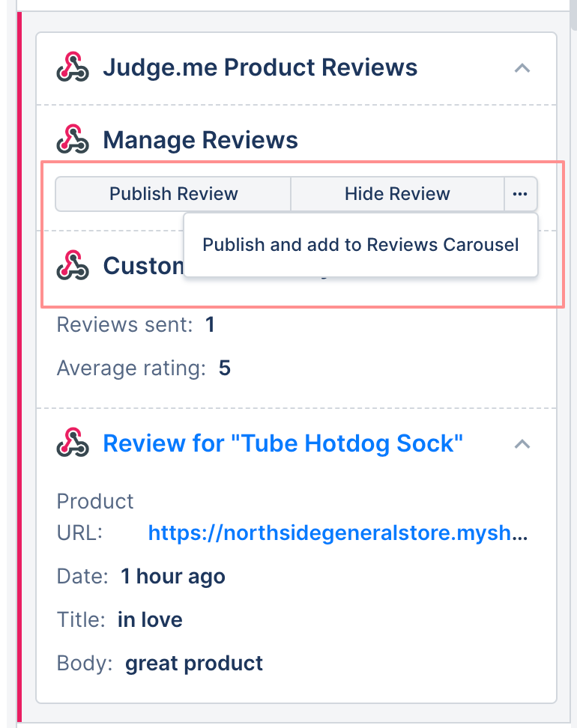Open the Review for "Tube Hotdog Sock" link
Screen dimensions: 577x728
click(x=283, y=443)
